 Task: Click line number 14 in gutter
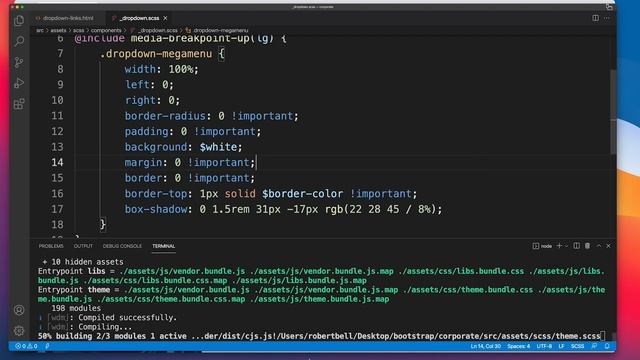point(58,162)
